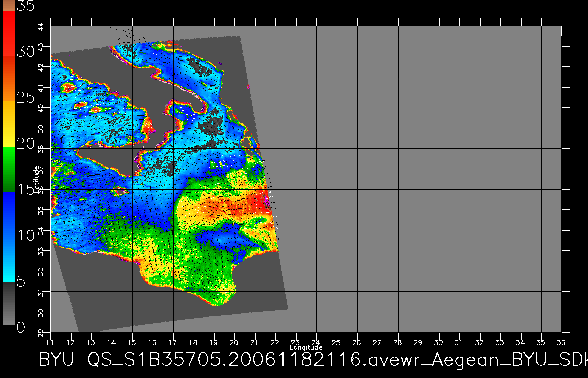The image size is (588, 378).
Task: Click latitude tick label 32 beside the axis
Action: point(41,272)
